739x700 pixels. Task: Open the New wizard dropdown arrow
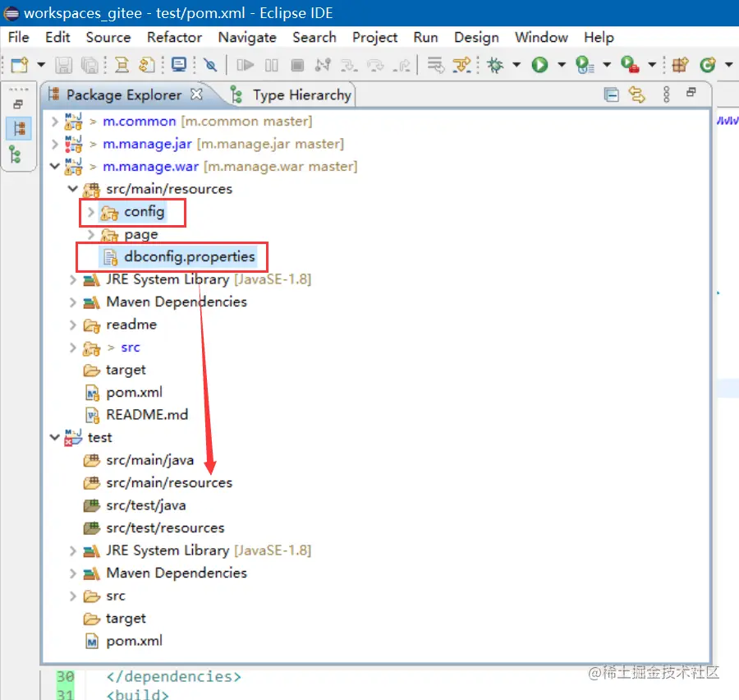pos(41,65)
